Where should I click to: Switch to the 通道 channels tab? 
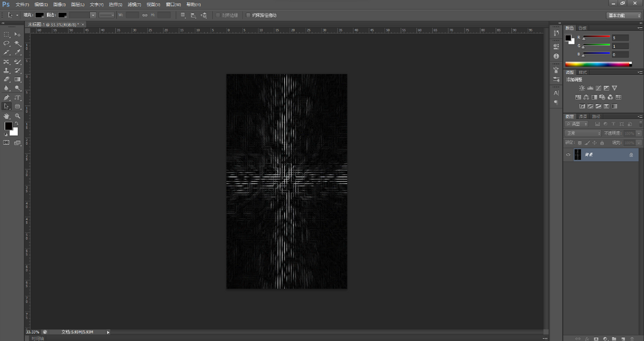click(x=583, y=116)
